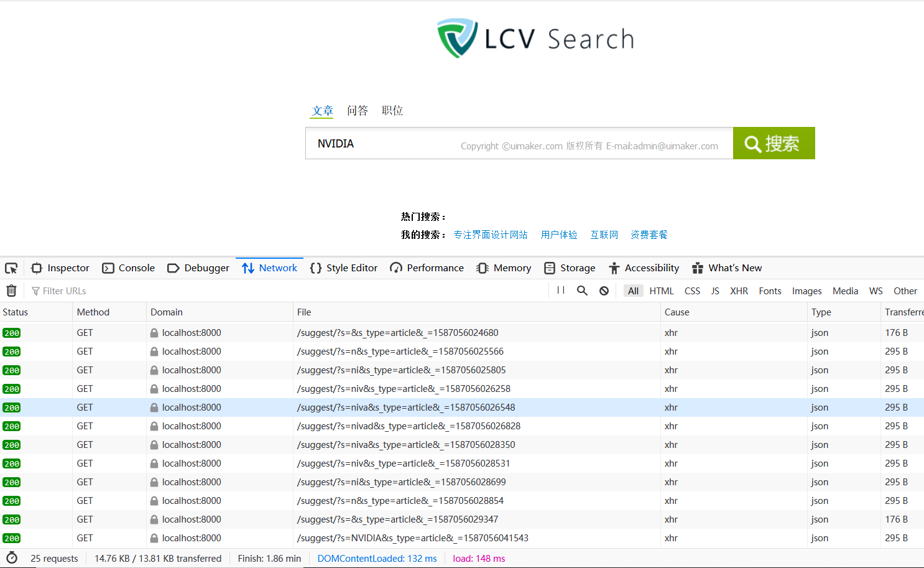
Task: Toggle request blocking icon
Action: pyautogui.click(x=604, y=291)
